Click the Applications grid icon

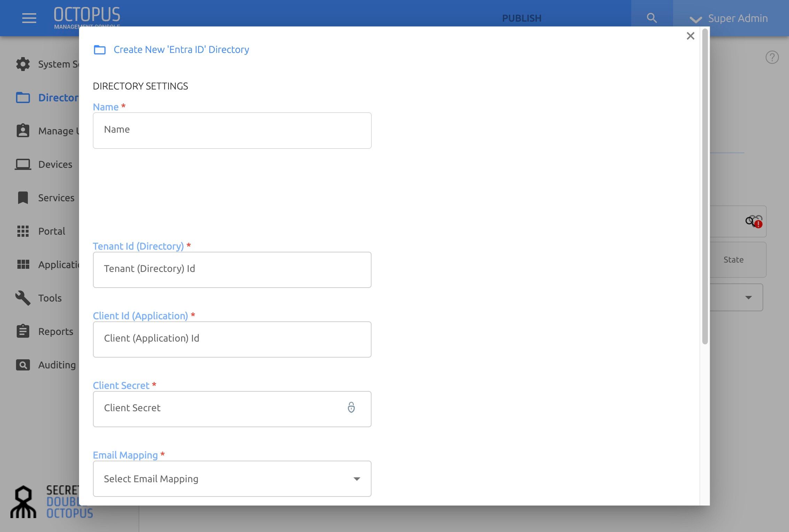pos(23,265)
